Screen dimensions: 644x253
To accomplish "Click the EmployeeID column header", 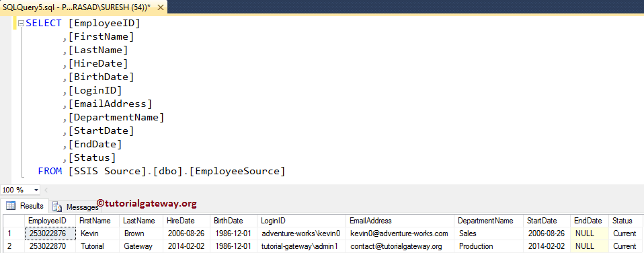I will (x=50, y=221).
